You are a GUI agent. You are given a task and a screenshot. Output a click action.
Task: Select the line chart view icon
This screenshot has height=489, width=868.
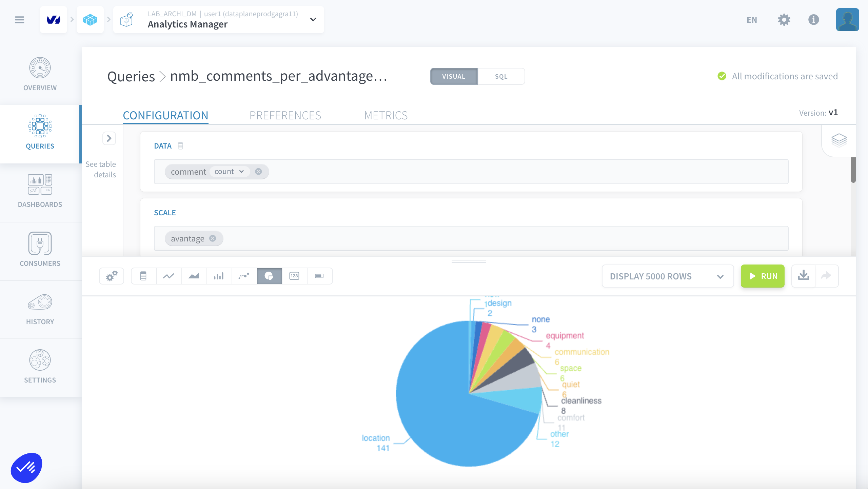point(169,276)
